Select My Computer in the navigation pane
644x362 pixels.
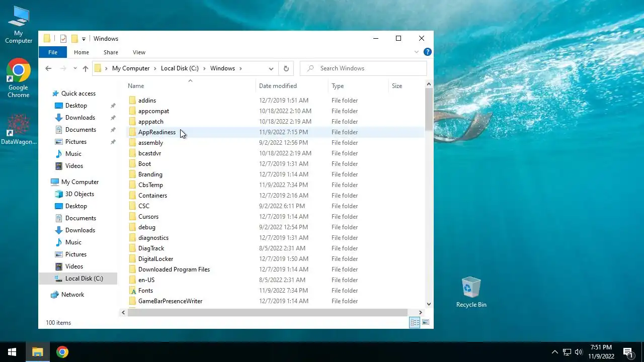tap(80, 182)
